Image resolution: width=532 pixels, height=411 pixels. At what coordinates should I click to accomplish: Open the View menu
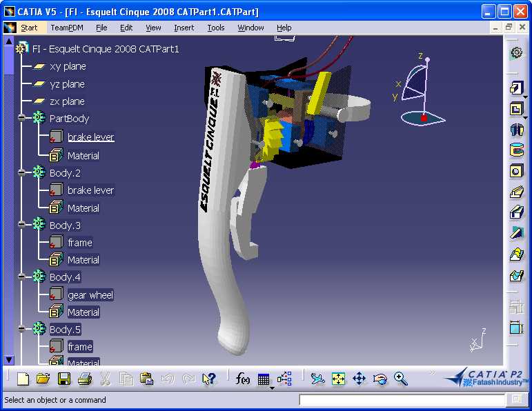click(153, 28)
